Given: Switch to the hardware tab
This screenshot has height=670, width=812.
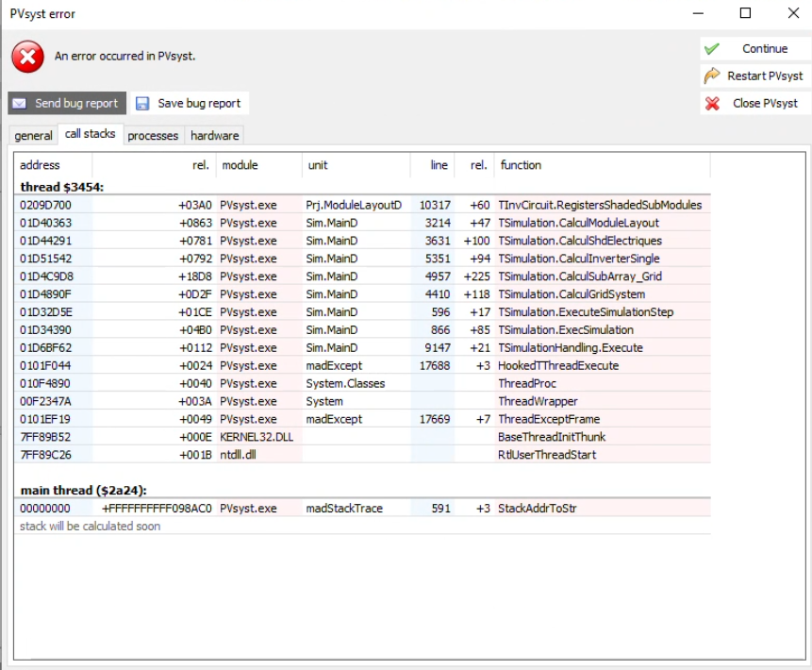Looking at the screenshot, I should click(214, 135).
